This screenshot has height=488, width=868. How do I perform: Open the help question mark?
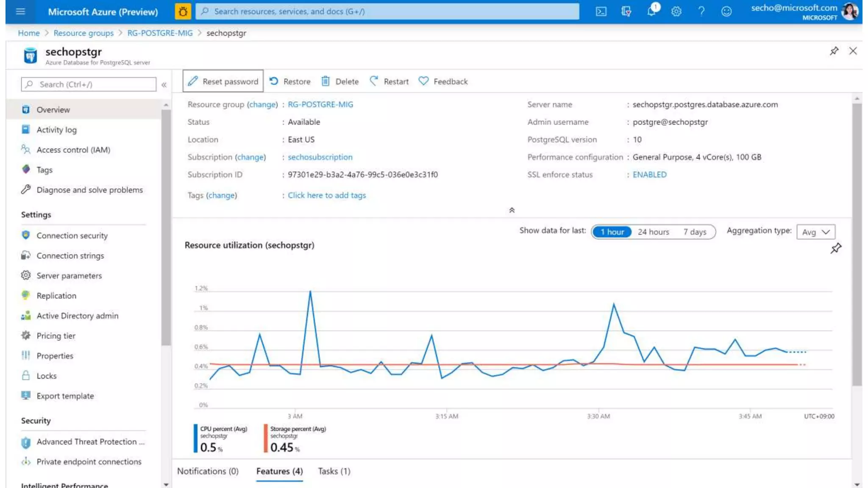point(701,11)
